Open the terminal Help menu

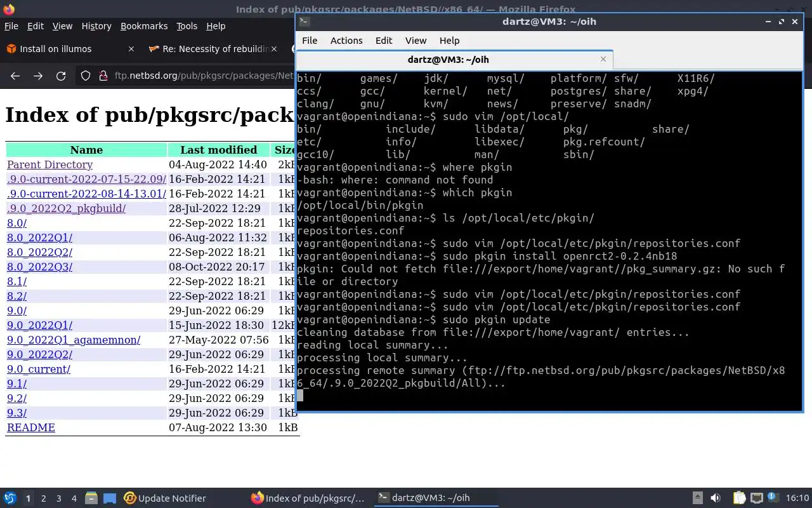(449, 40)
